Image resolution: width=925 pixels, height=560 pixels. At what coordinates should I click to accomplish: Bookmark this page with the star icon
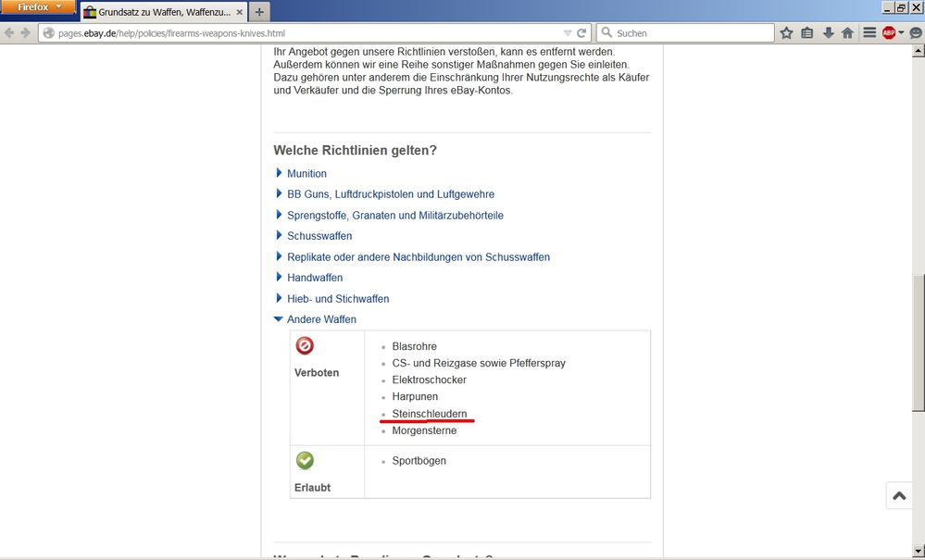pos(786,32)
